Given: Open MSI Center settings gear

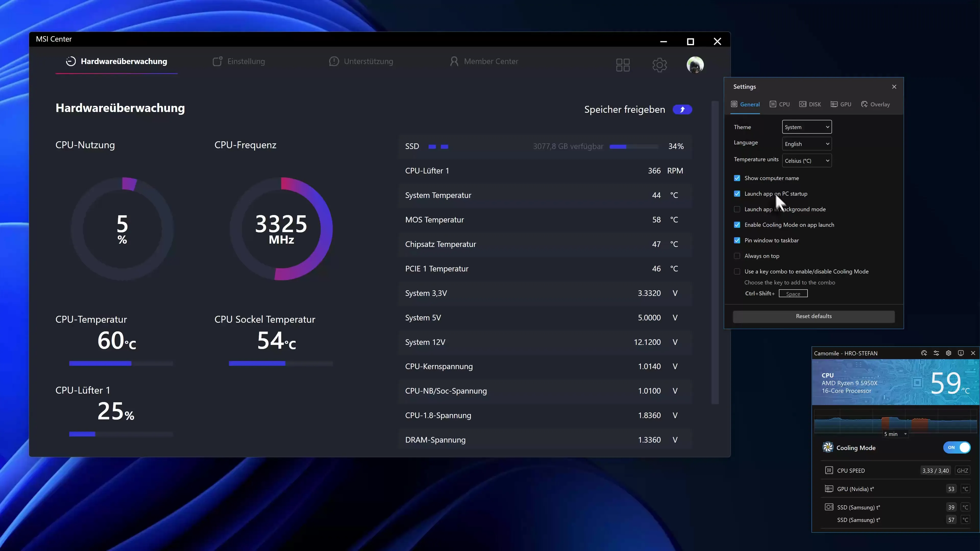Looking at the screenshot, I should point(659,65).
